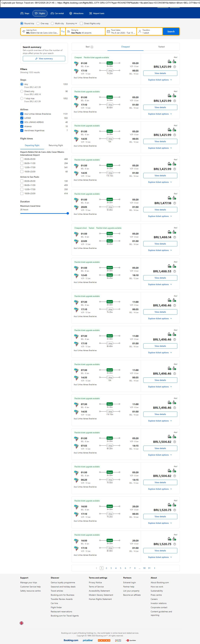This screenshot has width=200, height=644.
Task: Open the Returning flight tab
Action: (x=56, y=145)
